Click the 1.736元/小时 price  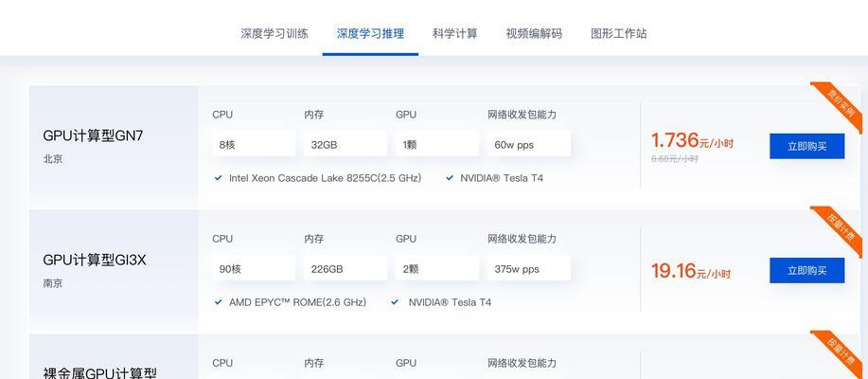pyautogui.click(x=692, y=141)
